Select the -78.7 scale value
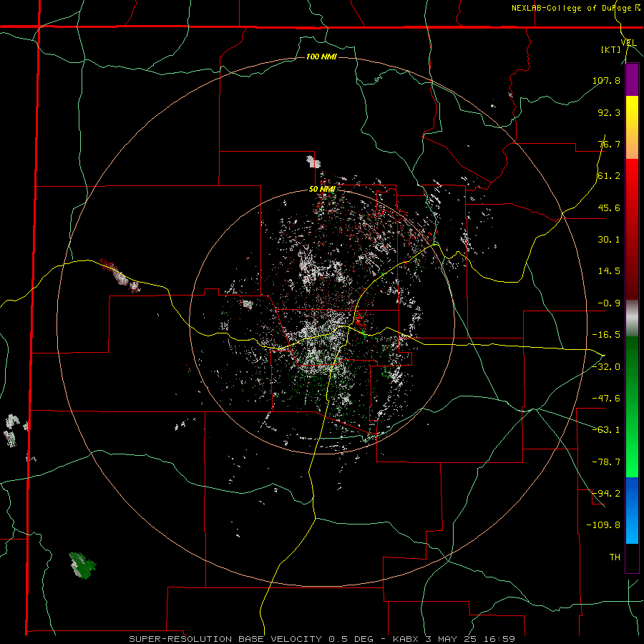Image resolution: width=644 pixels, height=644 pixels. (606, 462)
